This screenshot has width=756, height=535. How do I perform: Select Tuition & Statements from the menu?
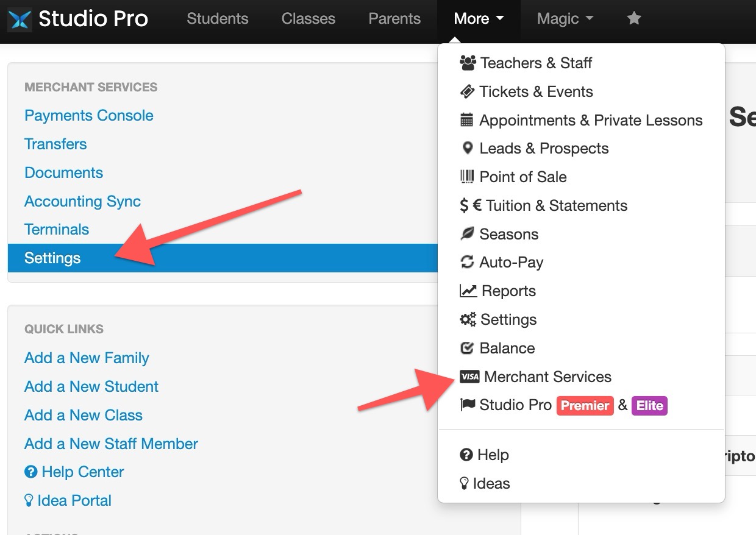[x=543, y=205]
